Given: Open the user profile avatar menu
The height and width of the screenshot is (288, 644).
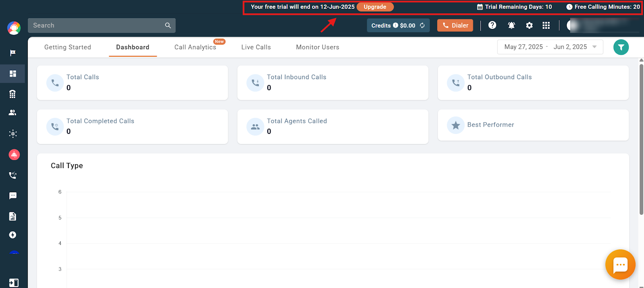Looking at the screenshot, I should pos(572,25).
